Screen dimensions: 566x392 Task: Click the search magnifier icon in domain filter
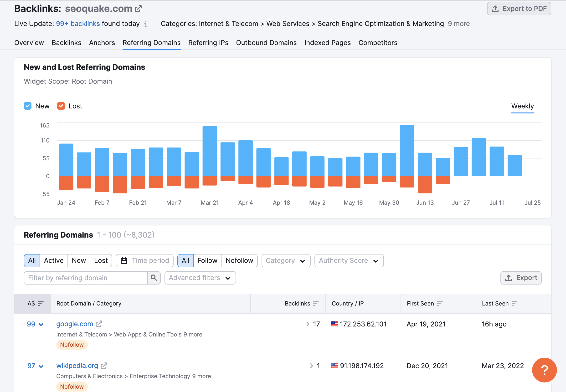coord(154,278)
